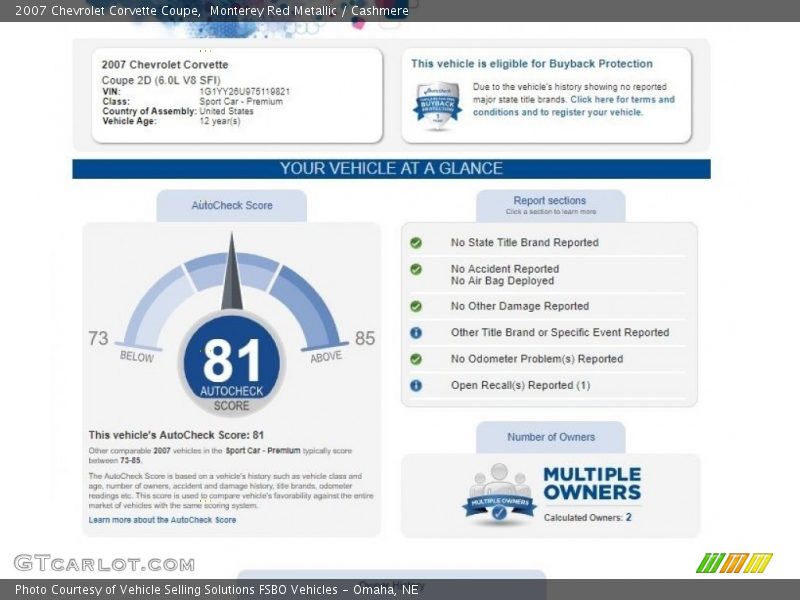The height and width of the screenshot is (600, 800).
Task: Click green check beside No State Title Brand
Action: click(416, 243)
